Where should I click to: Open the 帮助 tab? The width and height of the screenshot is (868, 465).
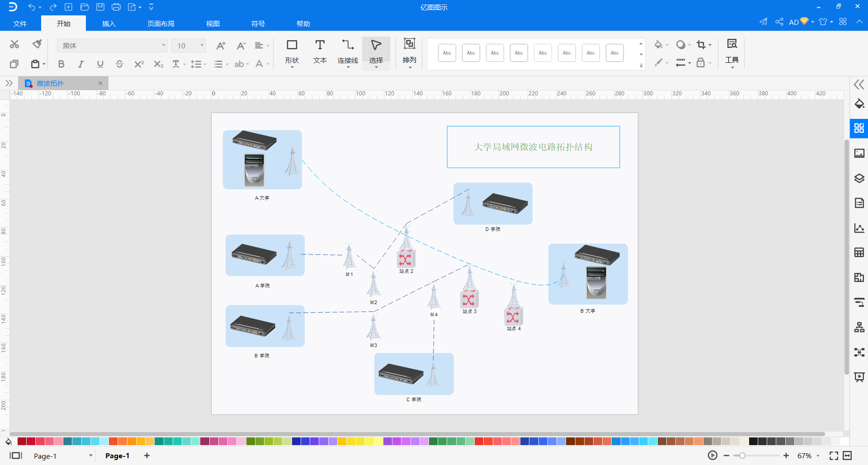tap(303, 23)
